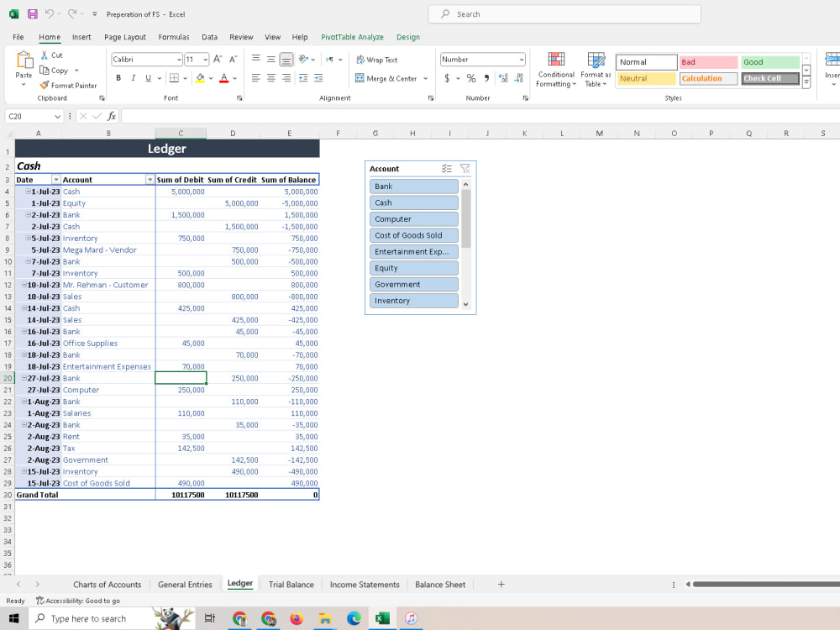The height and width of the screenshot is (630, 840).
Task: Open Format as Table gallery
Action: point(596,70)
